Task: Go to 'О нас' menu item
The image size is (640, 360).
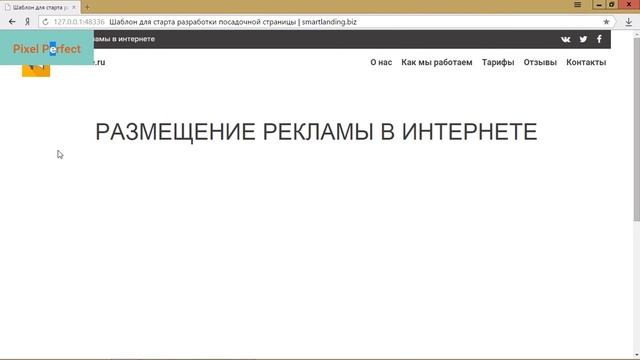Action: pos(381,62)
